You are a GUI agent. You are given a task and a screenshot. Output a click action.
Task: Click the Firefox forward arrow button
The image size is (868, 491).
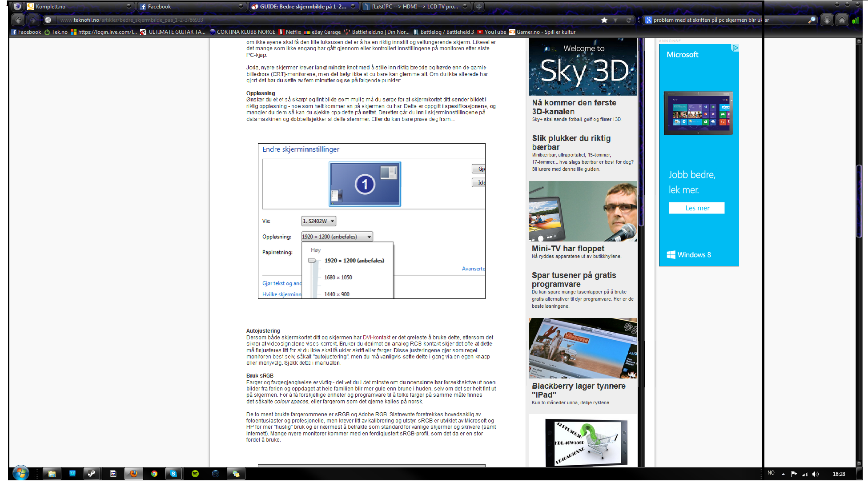[32, 20]
